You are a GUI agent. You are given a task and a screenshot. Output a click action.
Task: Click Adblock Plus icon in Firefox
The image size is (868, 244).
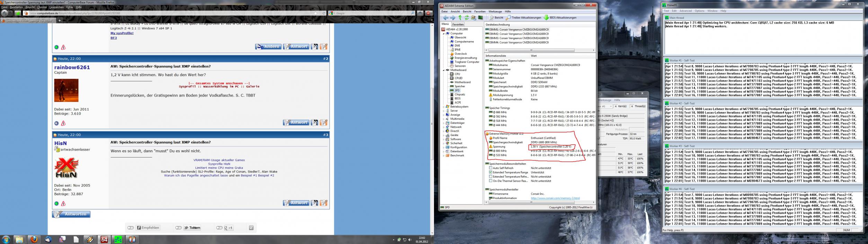pos(429,13)
